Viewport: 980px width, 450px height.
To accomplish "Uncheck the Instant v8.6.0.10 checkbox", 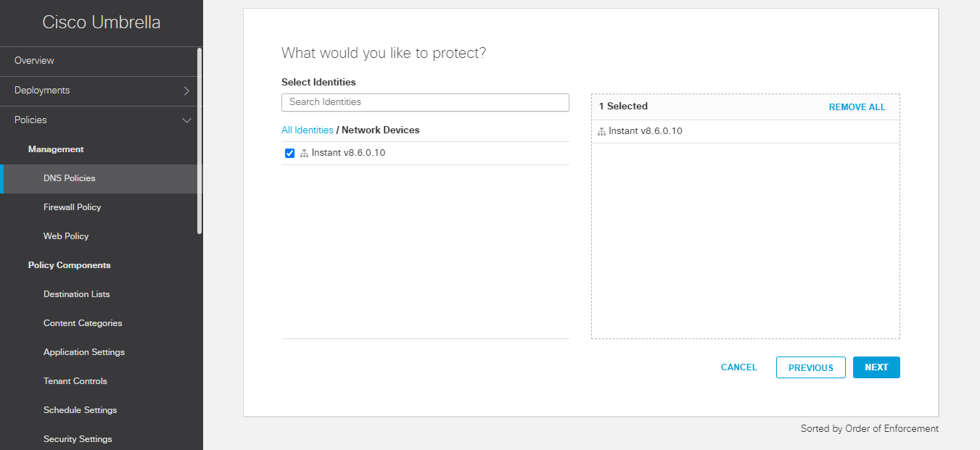I will click(x=290, y=153).
